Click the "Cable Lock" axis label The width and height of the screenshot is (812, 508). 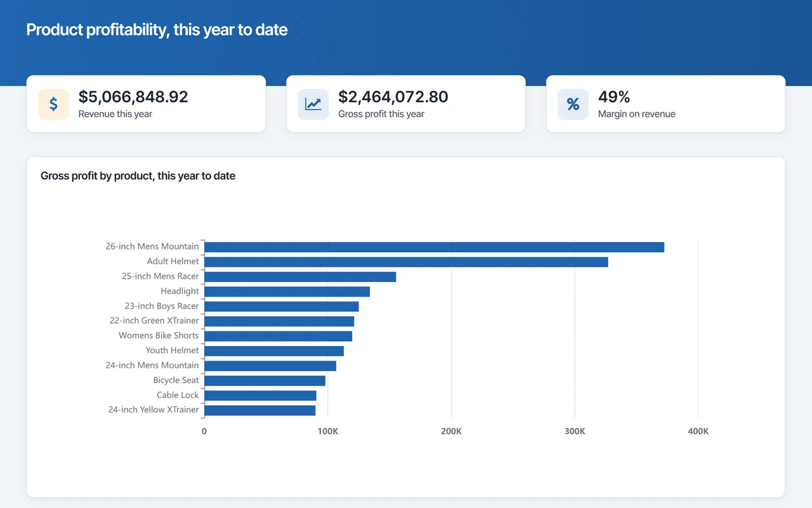[x=178, y=395]
